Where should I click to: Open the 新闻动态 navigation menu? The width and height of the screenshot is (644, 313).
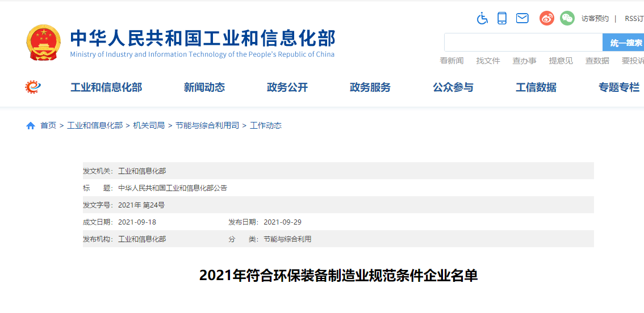(x=204, y=87)
